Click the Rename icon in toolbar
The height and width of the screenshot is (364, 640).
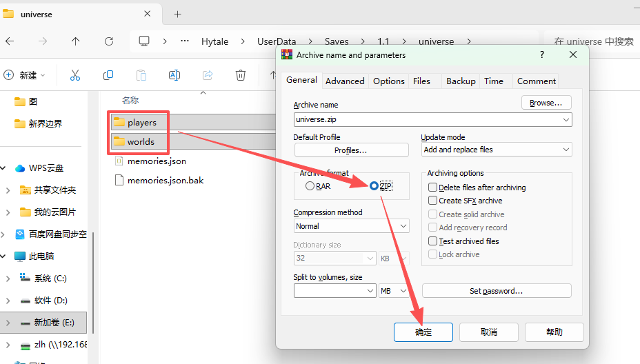click(x=174, y=75)
